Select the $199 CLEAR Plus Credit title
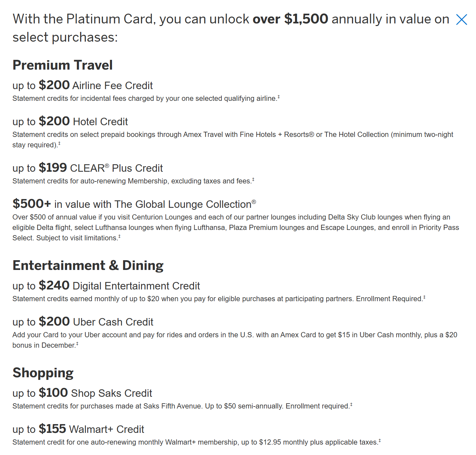This screenshot has width=476, height=455. 88,168
